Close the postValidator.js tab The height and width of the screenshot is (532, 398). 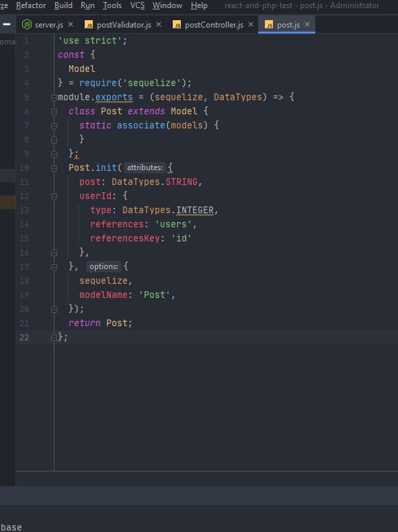tap(158, 24)
